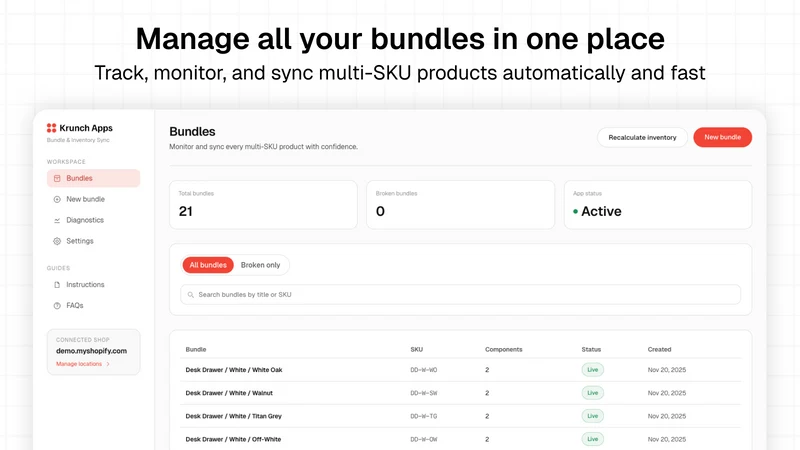This screenshot has height=450, width=800.
Task: Open FAQs guide
Action: pyautogui.click(x=93, y=305)
